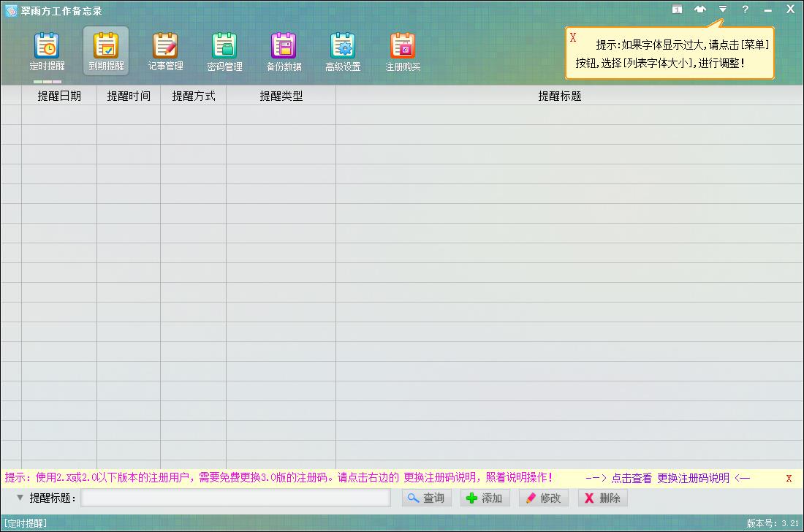Open 高级设置 advanced settings

pos(343,50)
